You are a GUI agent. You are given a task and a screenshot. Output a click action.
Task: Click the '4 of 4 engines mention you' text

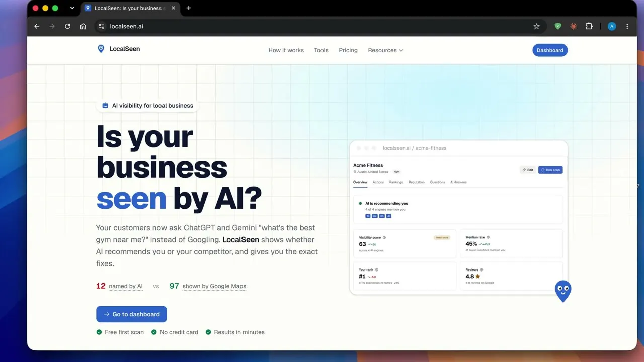pos(385,209)
